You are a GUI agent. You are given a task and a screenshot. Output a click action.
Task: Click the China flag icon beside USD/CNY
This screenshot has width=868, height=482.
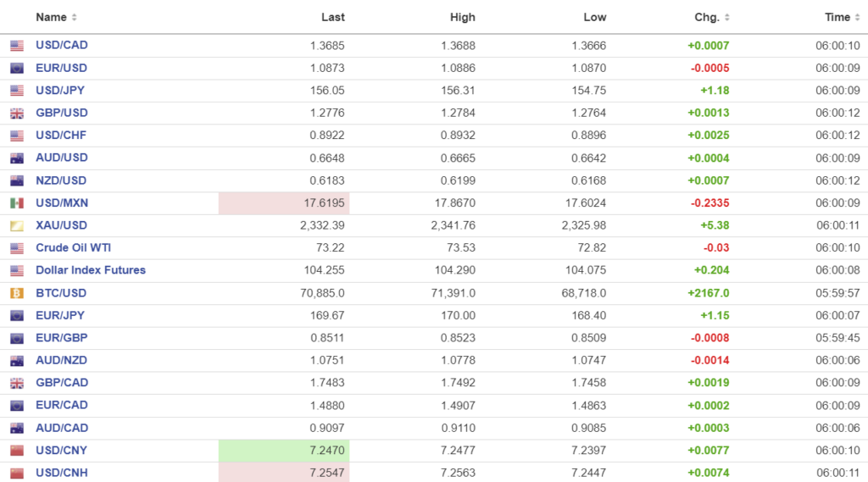point(17,451)
